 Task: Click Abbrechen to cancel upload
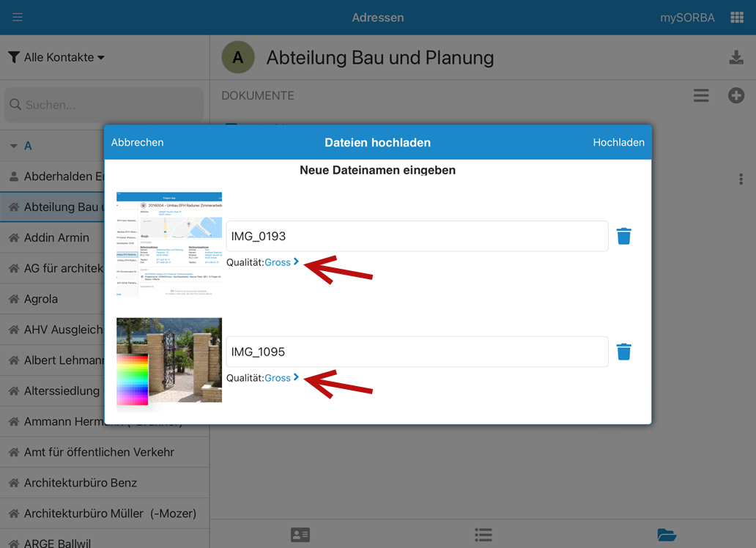point(138,142)
